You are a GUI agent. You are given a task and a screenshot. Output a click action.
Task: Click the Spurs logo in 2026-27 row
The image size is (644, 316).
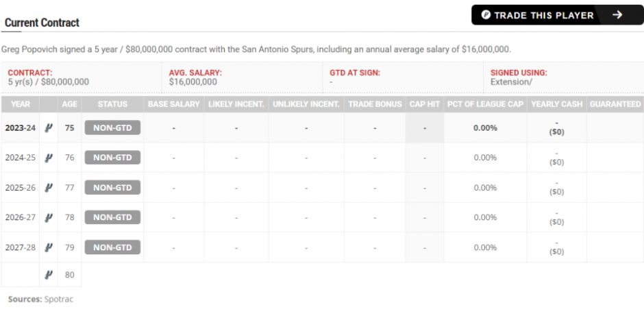[x=49, y=217]
